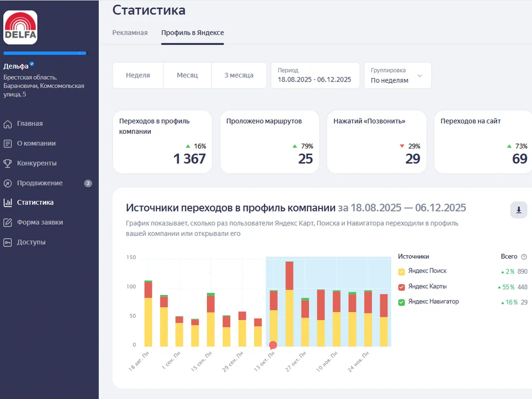Select the Неделя period button

point(138,75)
